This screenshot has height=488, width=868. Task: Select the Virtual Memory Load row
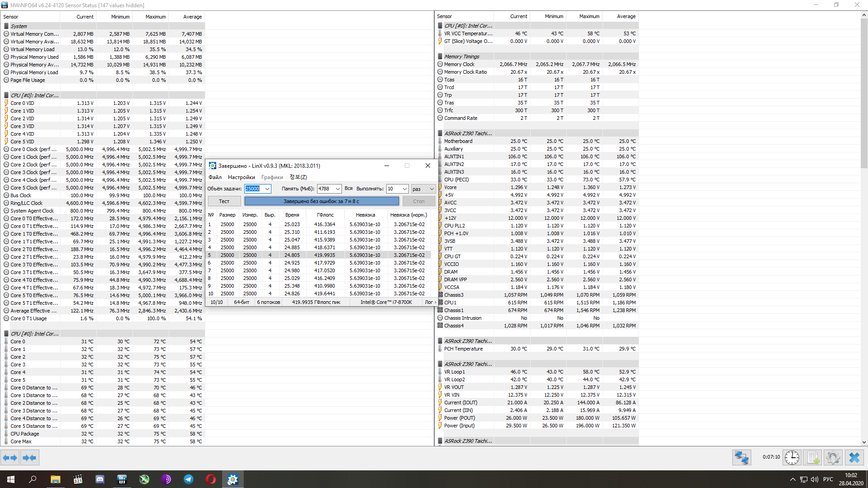coord(104,49)
